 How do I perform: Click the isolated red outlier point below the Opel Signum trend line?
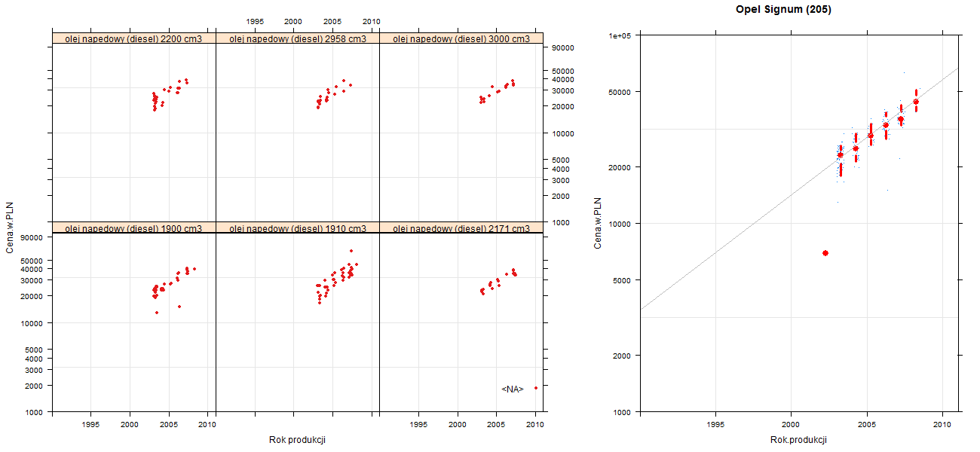point(825,253)
